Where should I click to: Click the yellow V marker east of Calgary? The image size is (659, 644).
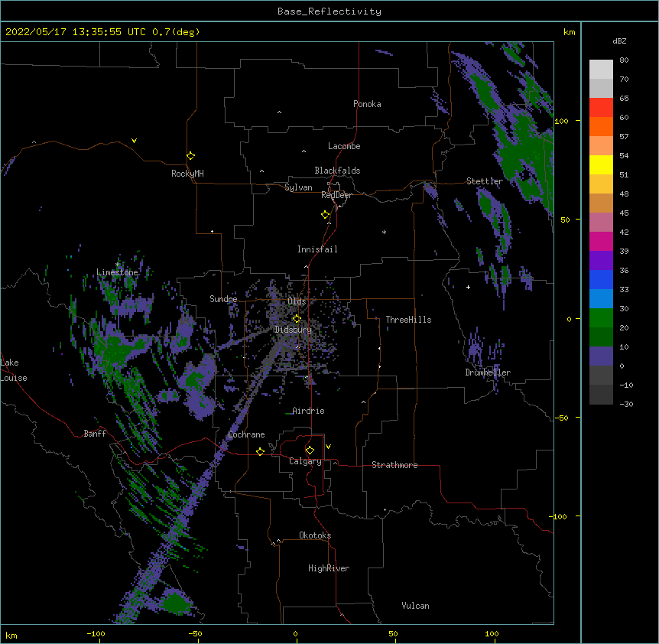coord(328,447)
